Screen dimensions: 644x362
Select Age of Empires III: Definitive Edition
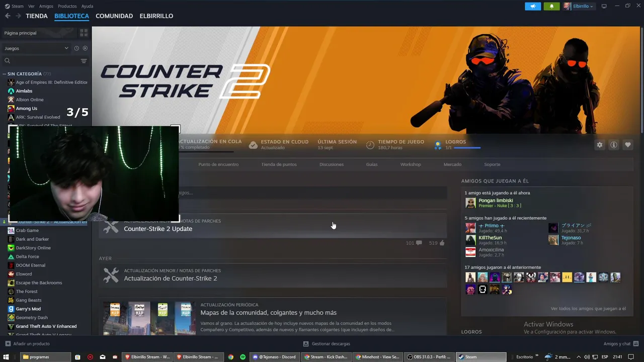51,82
